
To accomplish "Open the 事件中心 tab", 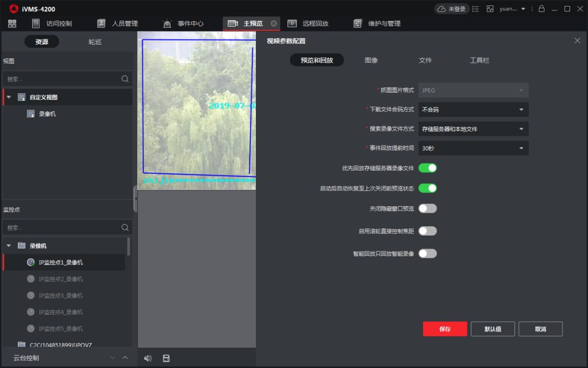I will (183, 23).
